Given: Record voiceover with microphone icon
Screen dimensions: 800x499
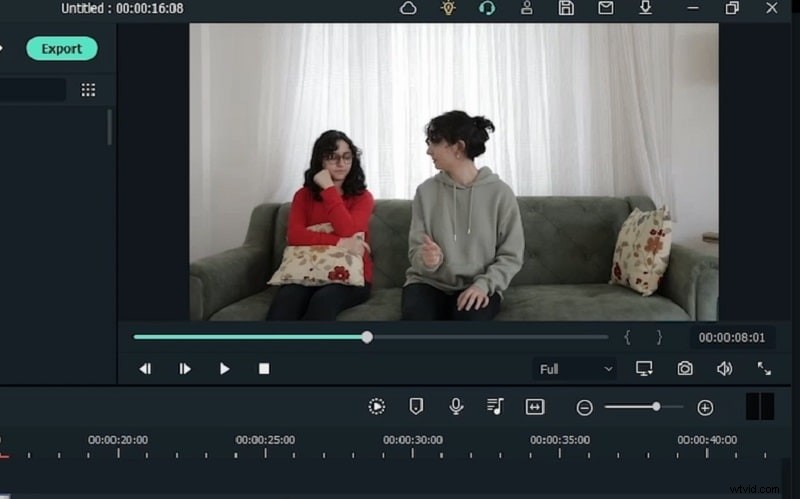Looking at the screenshot, I should point(456,406).
